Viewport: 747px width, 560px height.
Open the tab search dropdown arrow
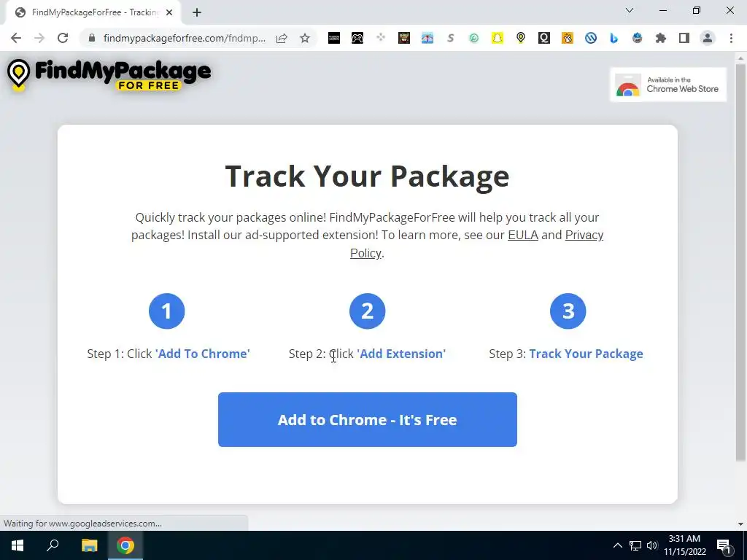pyautogui.click(x=630, y=10)
